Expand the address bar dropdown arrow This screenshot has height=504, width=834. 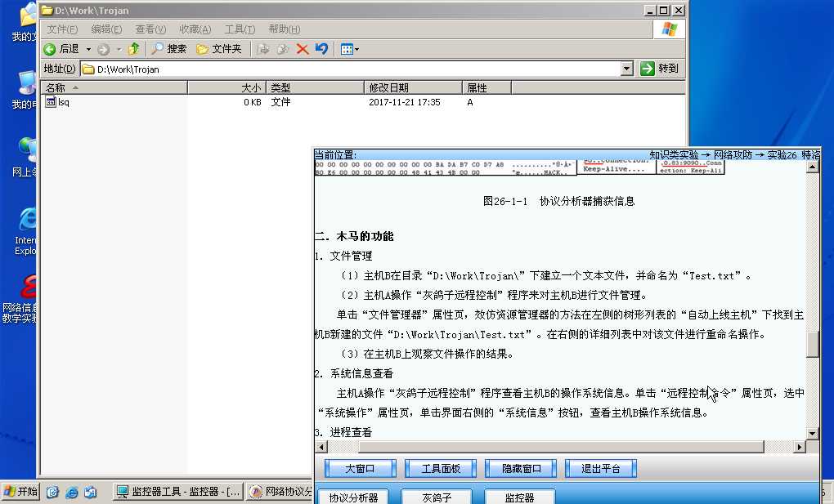pyautogui.click(x=627, y=69)
